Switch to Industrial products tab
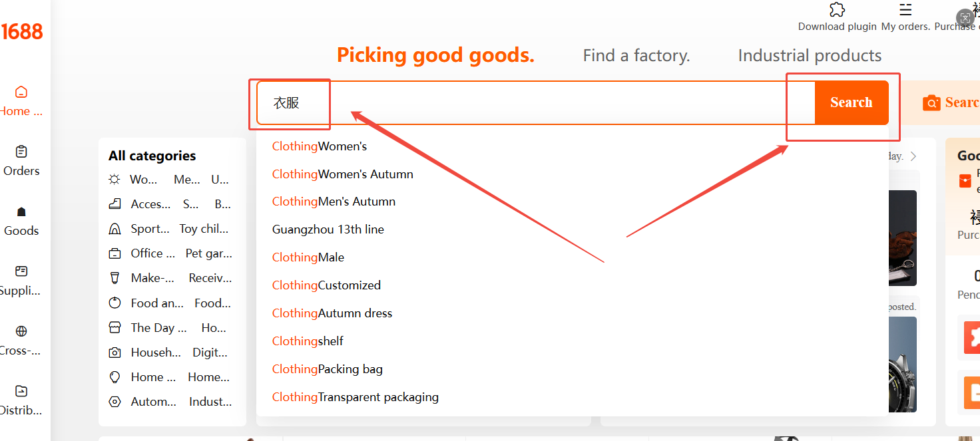The image size is (980, 441). click(x=810, y=56)
